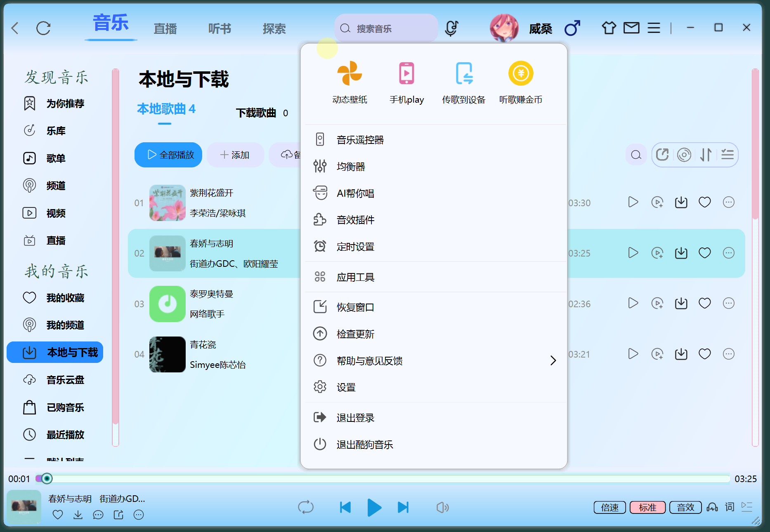Click the back arrow in the title bar
The image size is (770, 532).
click(x=15, y=28)
